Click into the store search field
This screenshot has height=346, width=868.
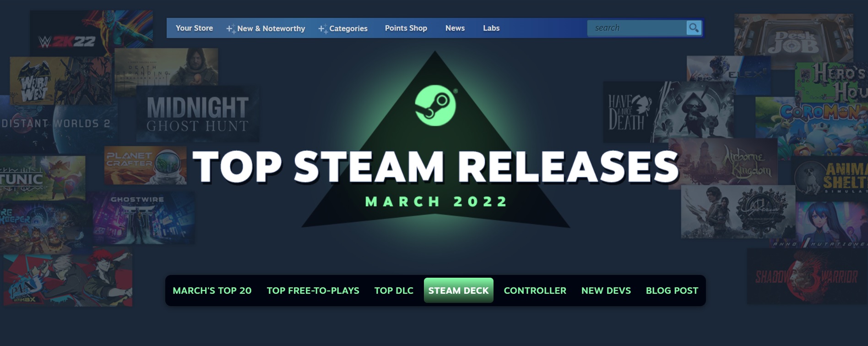pyautogui.click(x=637, y=28)
